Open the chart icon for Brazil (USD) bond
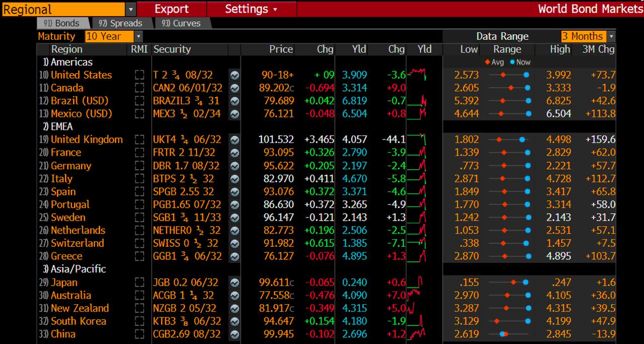This screenshot has width=644, height=344. tap(234, 101)
